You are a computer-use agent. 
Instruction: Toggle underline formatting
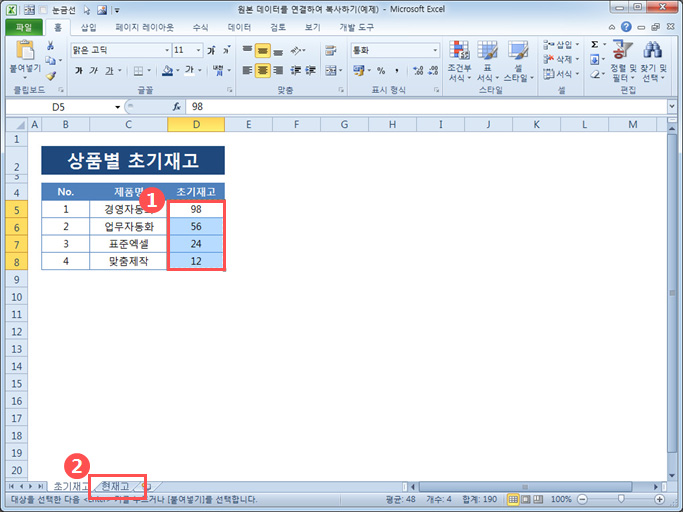pyautogui.click(x=109, y=70)
